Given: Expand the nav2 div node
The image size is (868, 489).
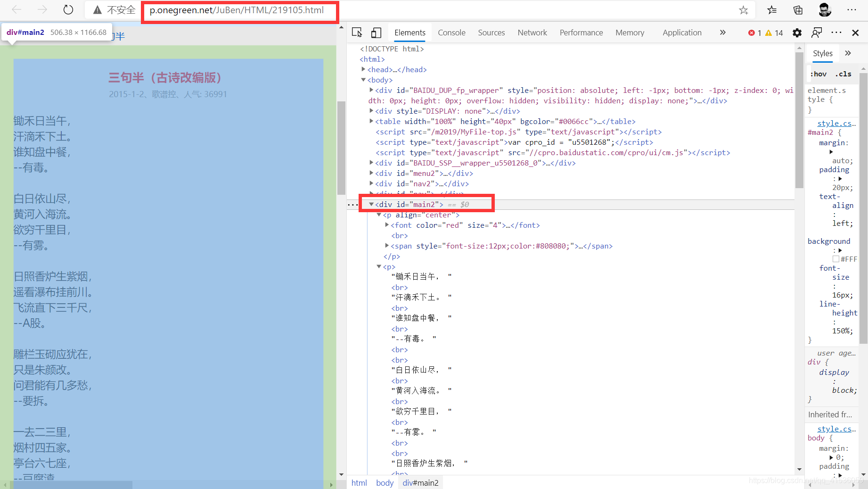Looking at the screenshot, I should pyautogui.click(x=371, y=183).
